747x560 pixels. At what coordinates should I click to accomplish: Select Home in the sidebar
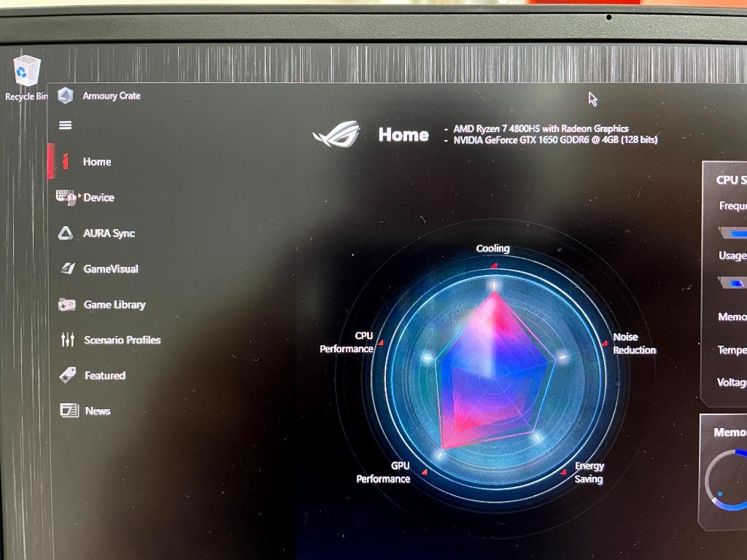97,162
